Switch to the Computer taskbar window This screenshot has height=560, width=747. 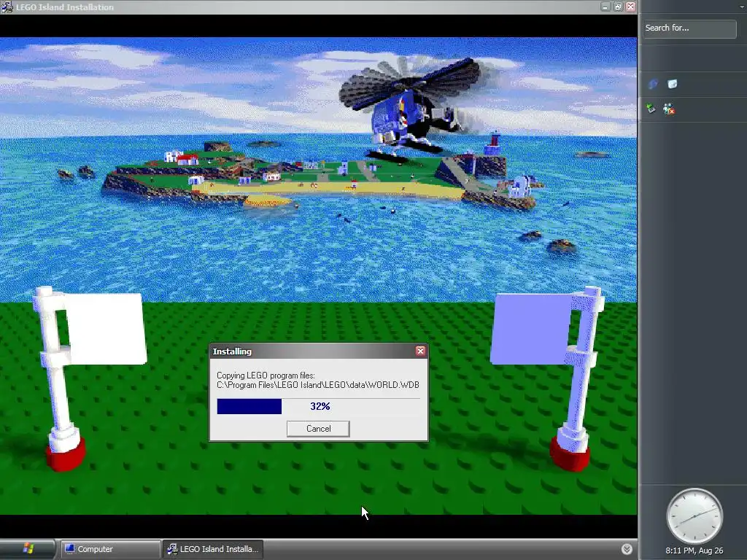pos(109,549)
